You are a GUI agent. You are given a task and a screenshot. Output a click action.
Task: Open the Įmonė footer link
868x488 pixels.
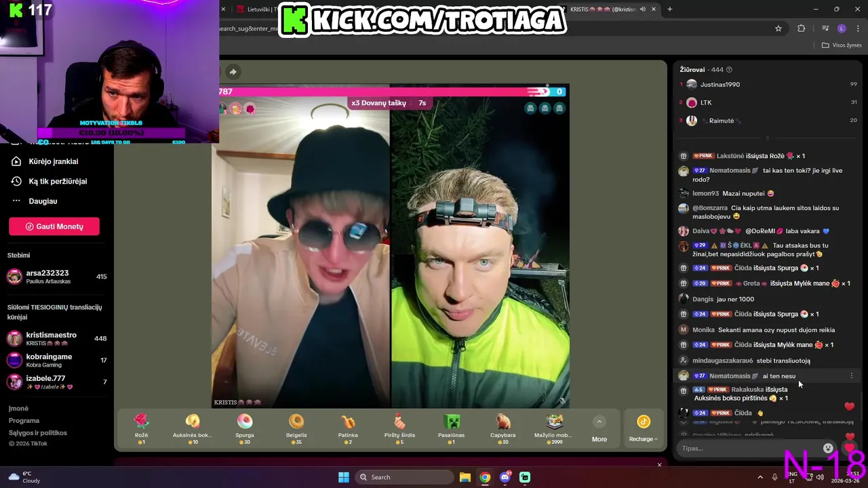coord(18,409)
